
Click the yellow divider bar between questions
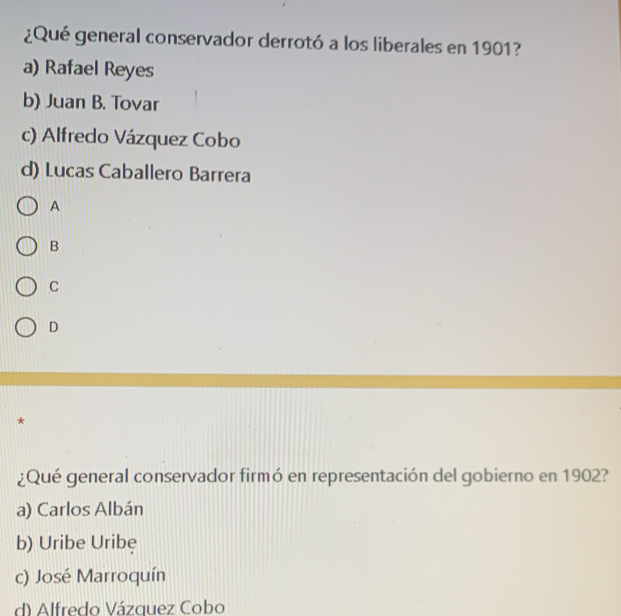click(x=310, y=380)
